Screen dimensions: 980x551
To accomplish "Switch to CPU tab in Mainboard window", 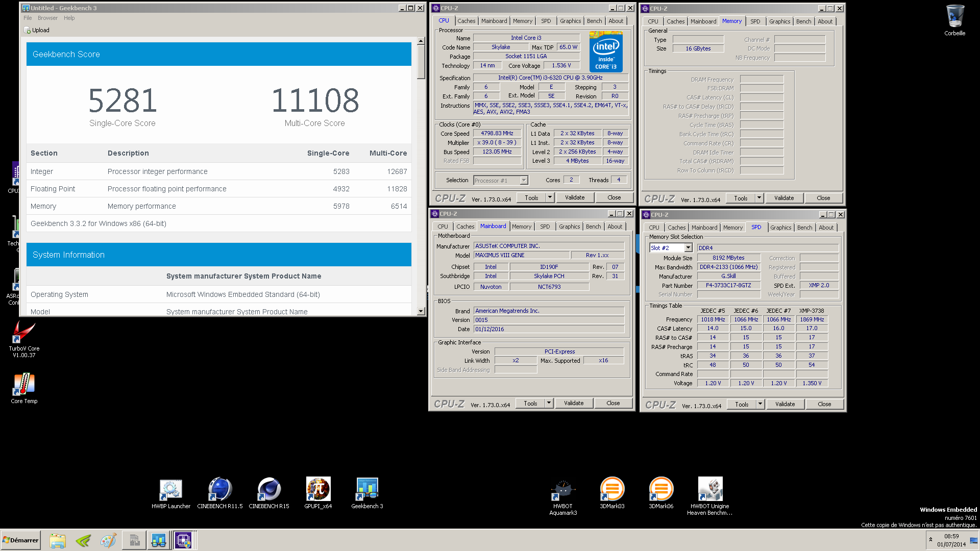I will [x=443, y=227].
